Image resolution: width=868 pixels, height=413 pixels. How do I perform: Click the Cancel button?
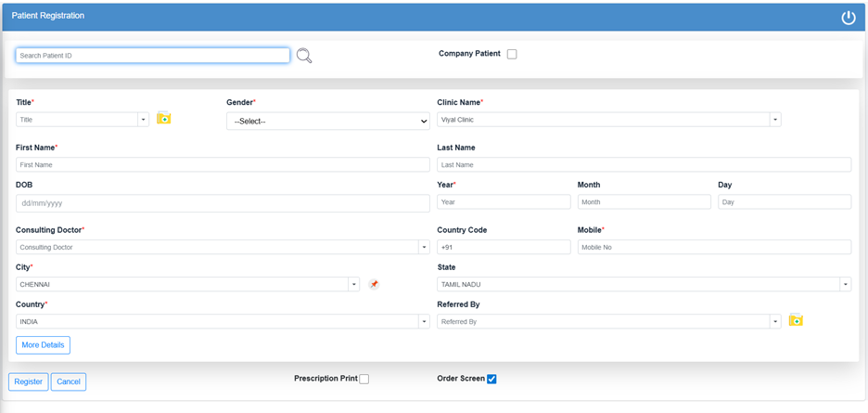(69, 381)
